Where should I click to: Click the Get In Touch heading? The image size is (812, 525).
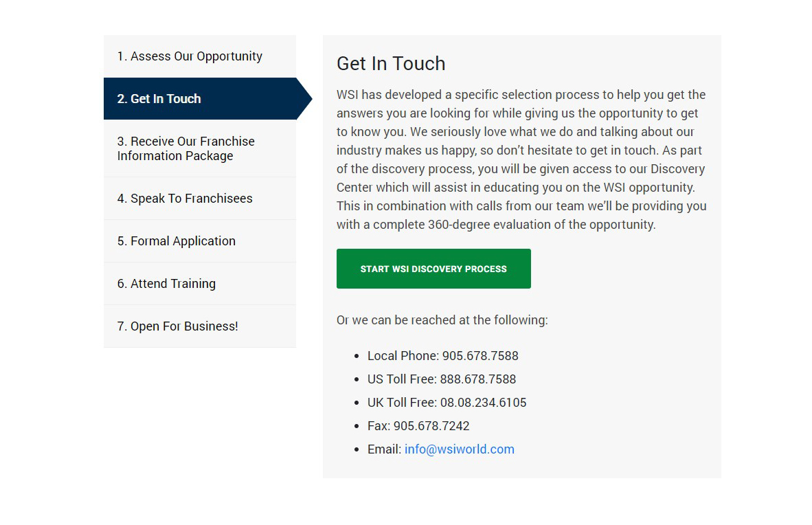tap(391, 63)
